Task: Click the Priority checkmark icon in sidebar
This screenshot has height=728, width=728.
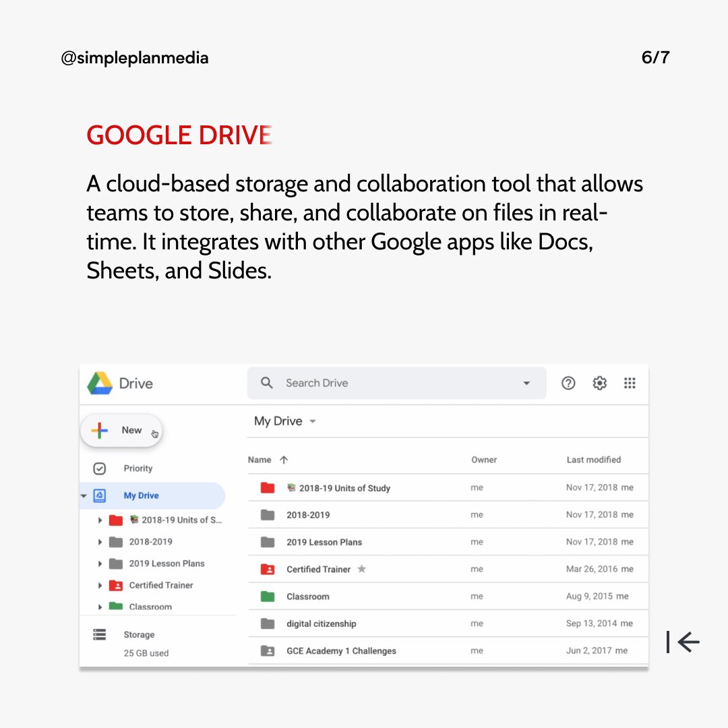Action: (x=99, y=468)
